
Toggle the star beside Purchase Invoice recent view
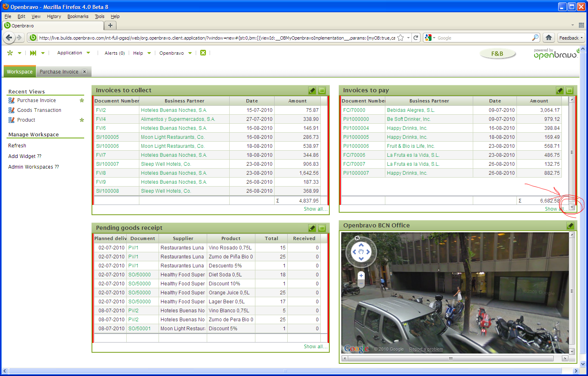(82, 100)
